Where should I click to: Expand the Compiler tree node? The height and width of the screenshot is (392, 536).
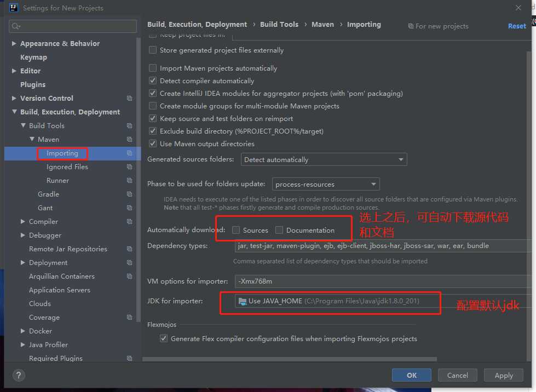(x=23, y=221)
